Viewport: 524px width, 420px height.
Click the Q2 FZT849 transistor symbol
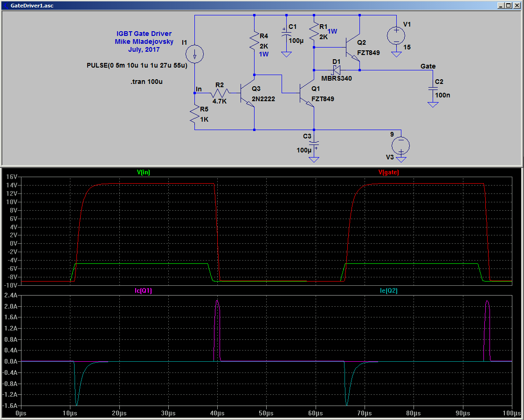[x=352, y=47]
